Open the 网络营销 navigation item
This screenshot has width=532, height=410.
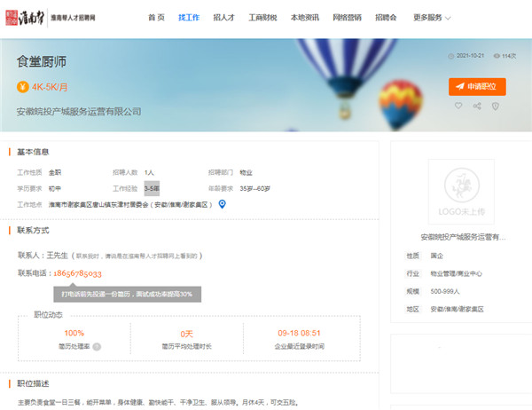tap(347, 18)
